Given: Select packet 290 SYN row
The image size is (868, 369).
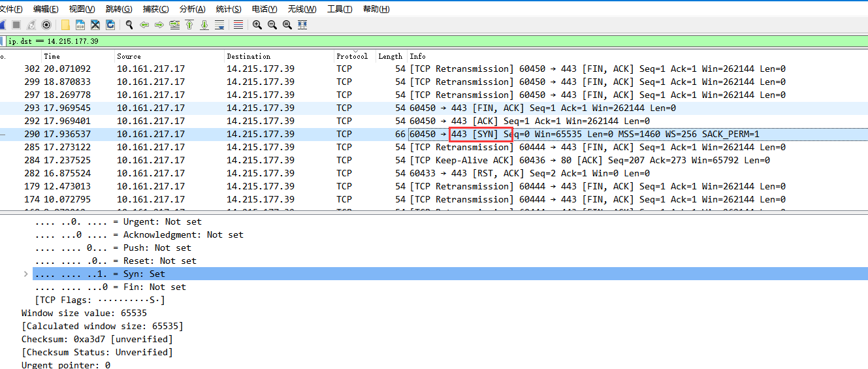Looking at the screenshot, I should 434,134.
